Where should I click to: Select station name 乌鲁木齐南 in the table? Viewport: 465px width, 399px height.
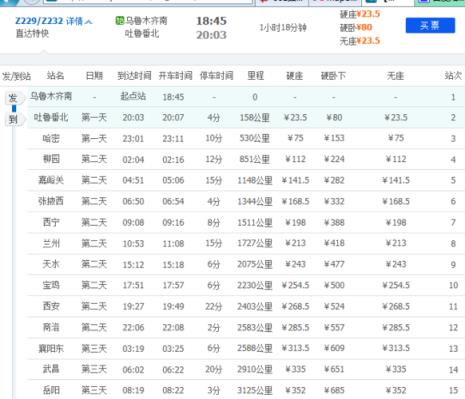(x=51, y=97)
